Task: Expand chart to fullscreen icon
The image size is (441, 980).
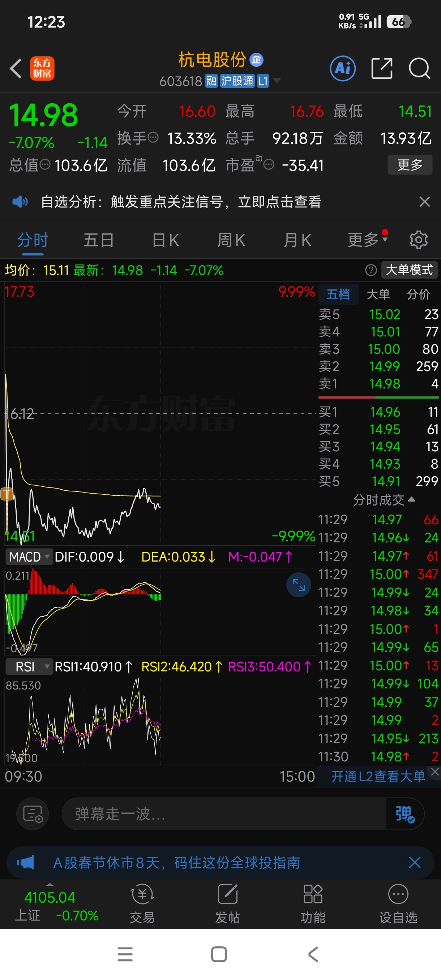Action: 299,585
